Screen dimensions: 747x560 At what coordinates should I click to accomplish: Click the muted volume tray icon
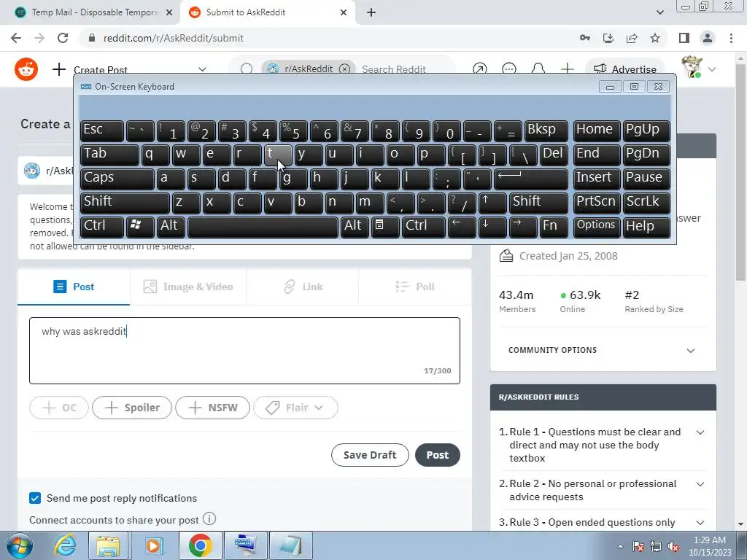673,546
